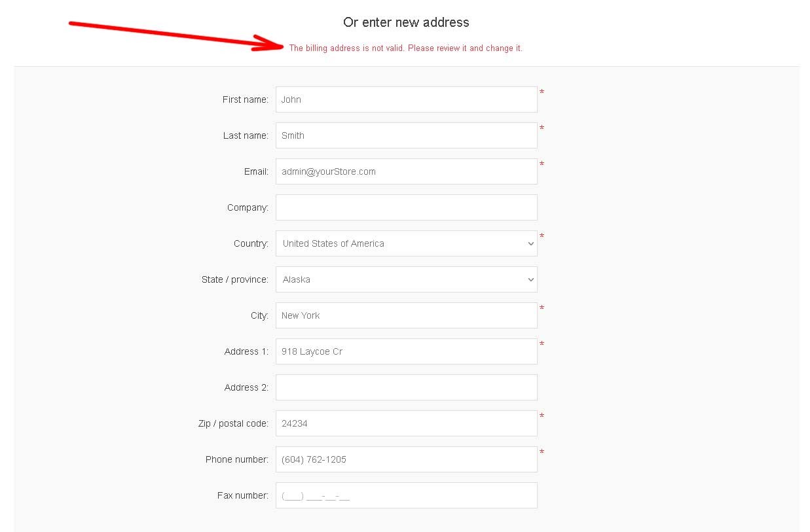Expand the State / province dropdown showing Alaska
The width and height of the screenshot is (810, 532).
coord(406,279)
